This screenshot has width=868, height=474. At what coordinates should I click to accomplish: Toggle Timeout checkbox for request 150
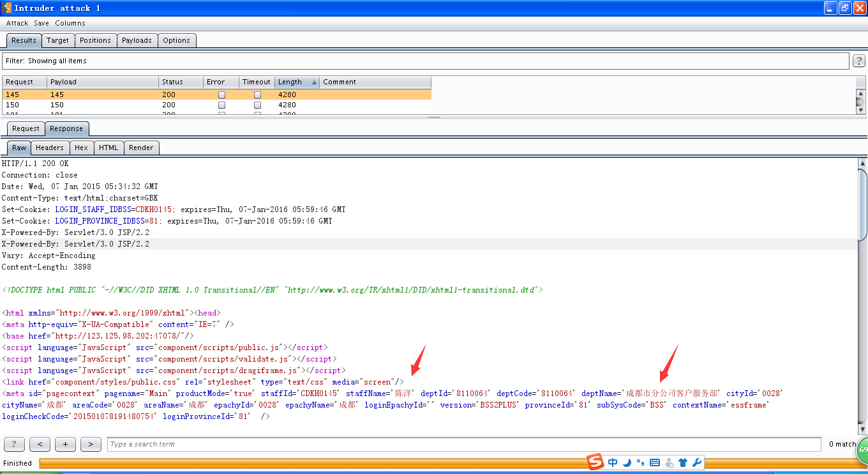coord(257,105)
